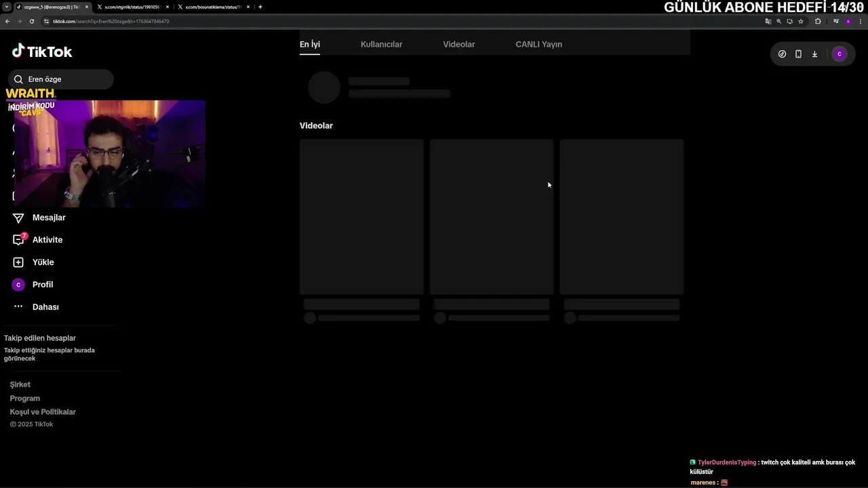868x488 pixels.
Task: Click the Yükle upload option
Action: pyautogui.click(x=43, y=262)
